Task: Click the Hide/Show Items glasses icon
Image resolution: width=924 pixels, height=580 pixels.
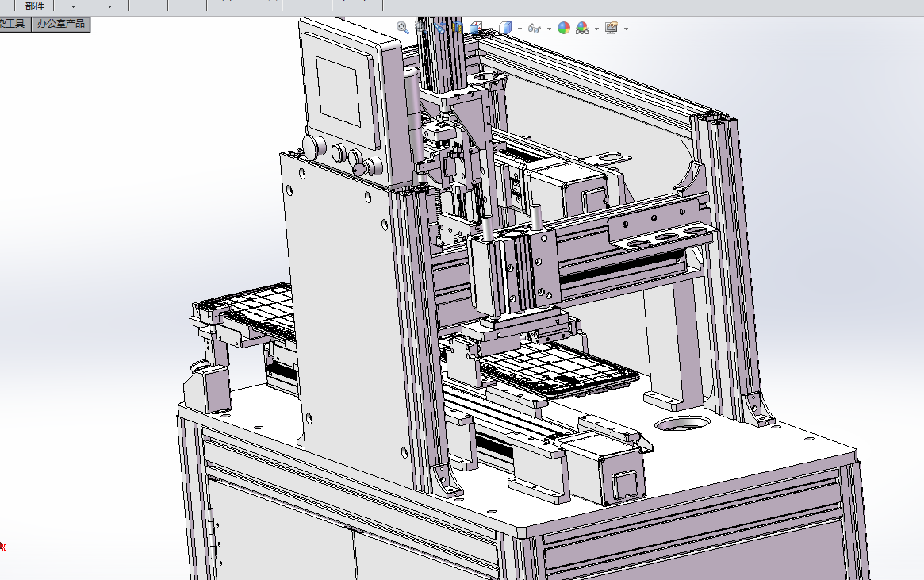Action: [535, 28]
